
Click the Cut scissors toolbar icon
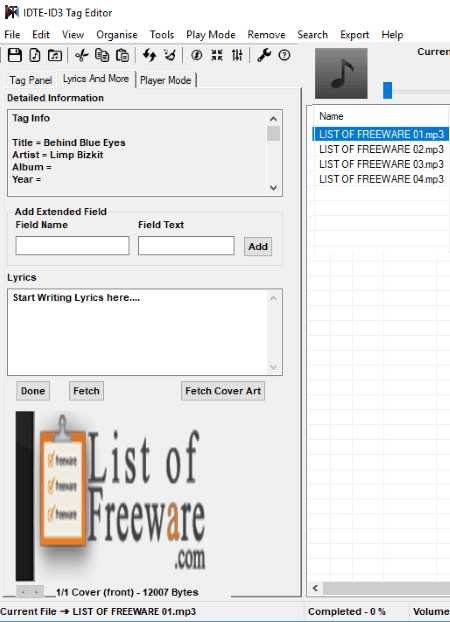tap(81, 55)
